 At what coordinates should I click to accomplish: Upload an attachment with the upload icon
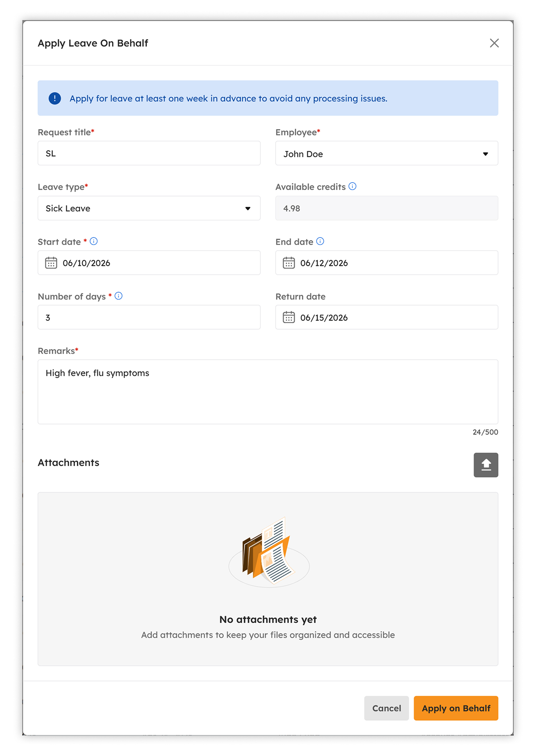(x=486, y=465)
